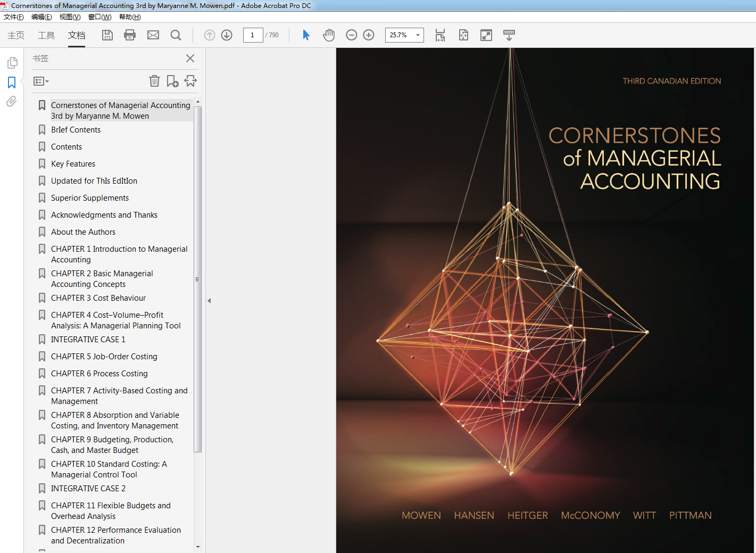756x553 pixels.
Task: Open the Brief Contents bookmark
Action: pyautogui.click(x=76, y=130)
